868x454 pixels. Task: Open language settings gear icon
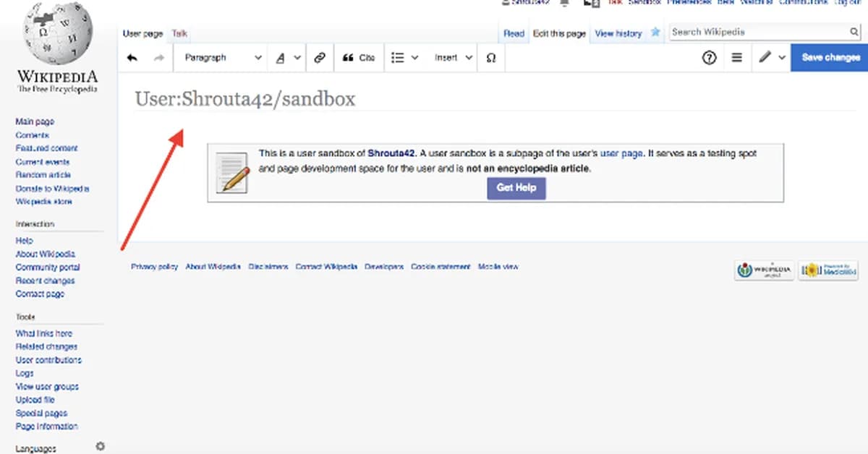101,447
